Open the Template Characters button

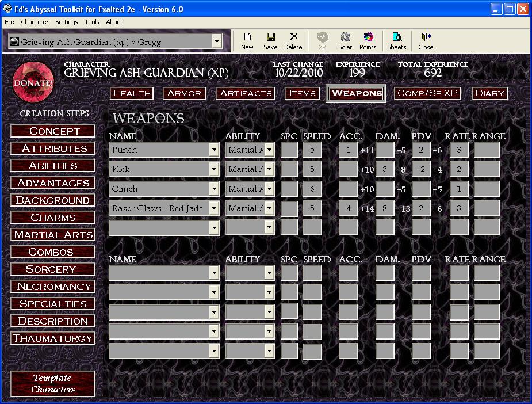53,384
